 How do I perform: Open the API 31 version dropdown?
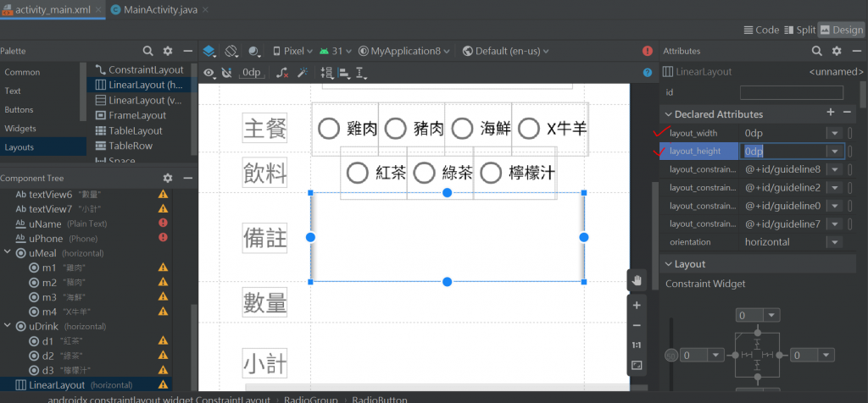point(335,52)
